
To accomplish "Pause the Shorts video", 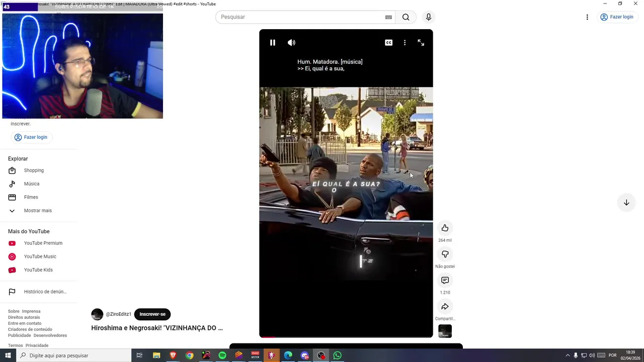I will (x=272, y=43).
